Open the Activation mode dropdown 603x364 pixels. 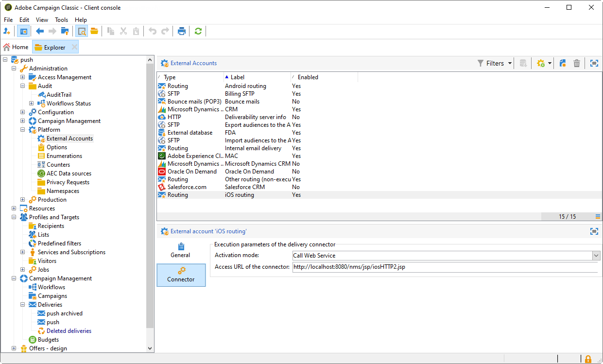(596, 255)
